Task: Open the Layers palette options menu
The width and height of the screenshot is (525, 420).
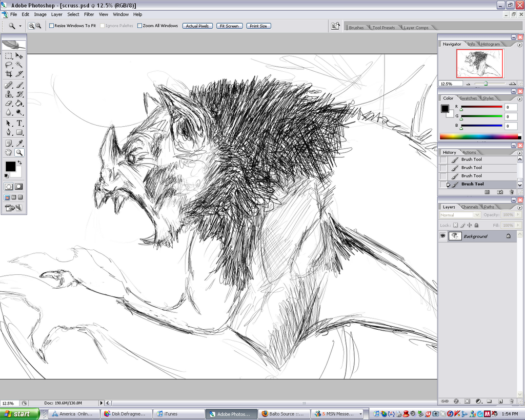Action: click(520, 207)
